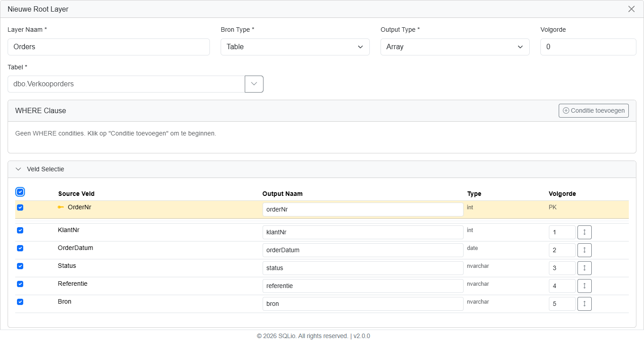The image size is (644, 343).
Task: Uncheck the OrderNr field checkbox
Action: tap(20, 207)
